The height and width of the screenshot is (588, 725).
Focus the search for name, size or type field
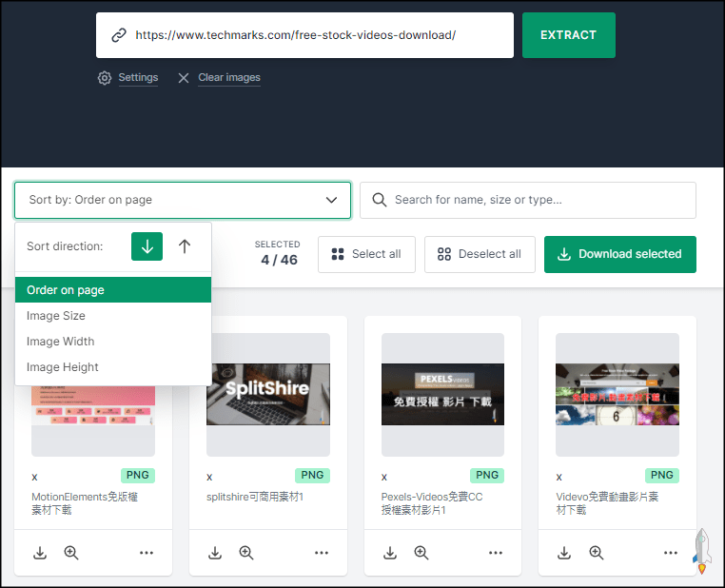538,200
